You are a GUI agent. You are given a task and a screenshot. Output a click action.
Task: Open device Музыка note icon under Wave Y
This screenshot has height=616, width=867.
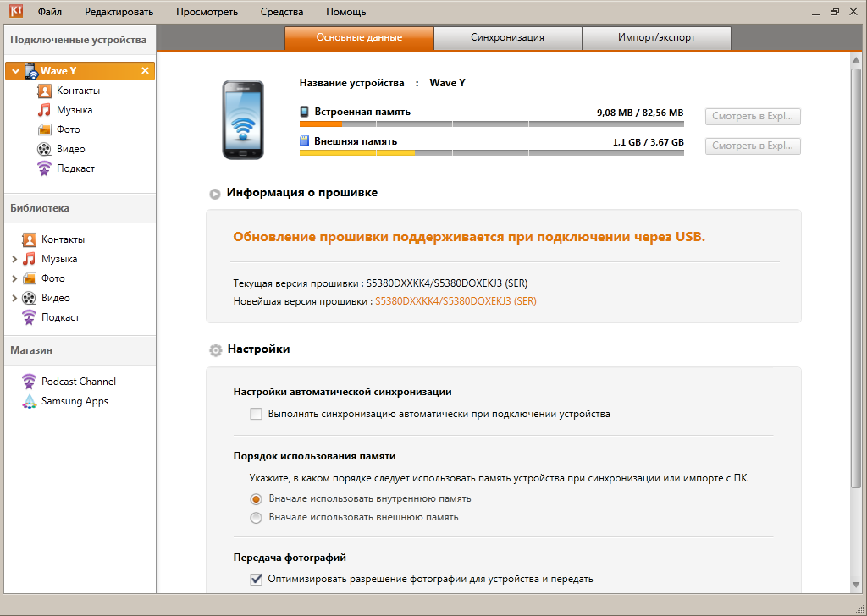point(44,110)
